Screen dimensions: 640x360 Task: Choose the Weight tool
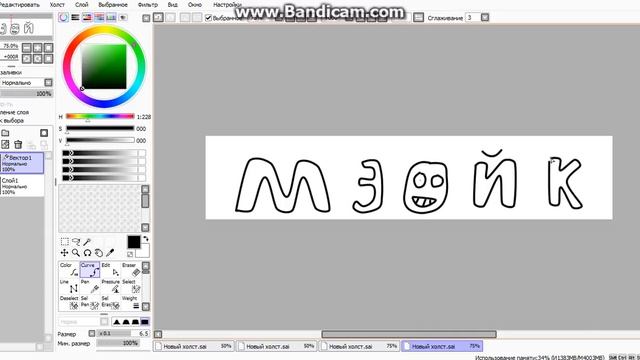[x=131, y=302]
